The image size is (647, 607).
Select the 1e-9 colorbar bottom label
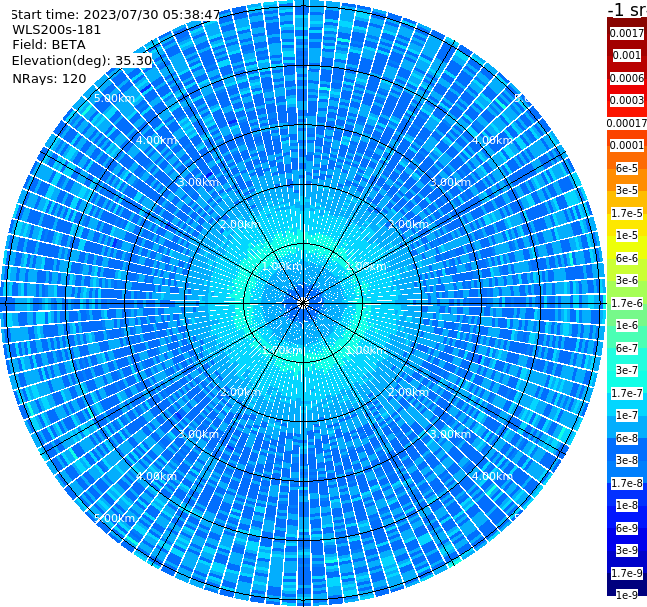tap(627, 595)
